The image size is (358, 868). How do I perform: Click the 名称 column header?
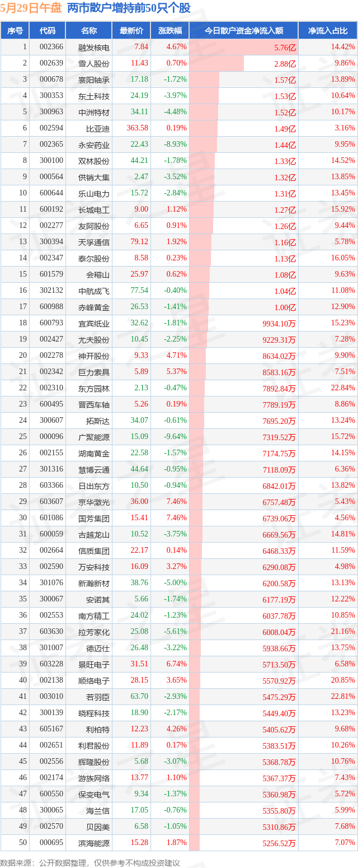click(89, 31)
